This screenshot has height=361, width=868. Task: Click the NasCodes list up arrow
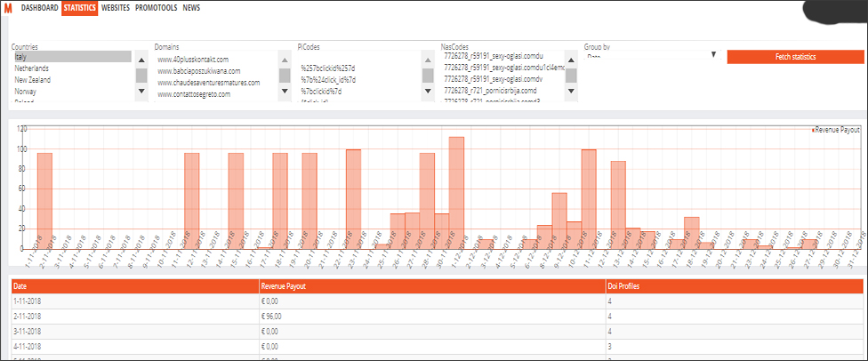(x=571, y=60)
